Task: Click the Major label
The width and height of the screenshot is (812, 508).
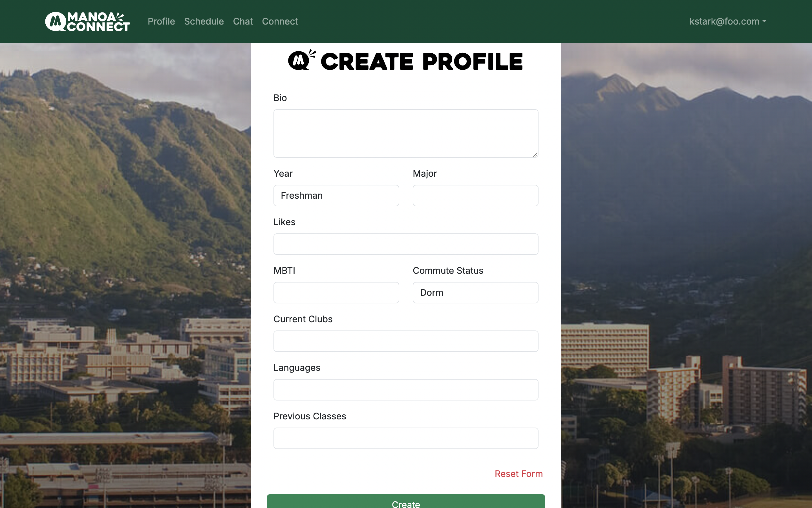Action: (425, 173)
